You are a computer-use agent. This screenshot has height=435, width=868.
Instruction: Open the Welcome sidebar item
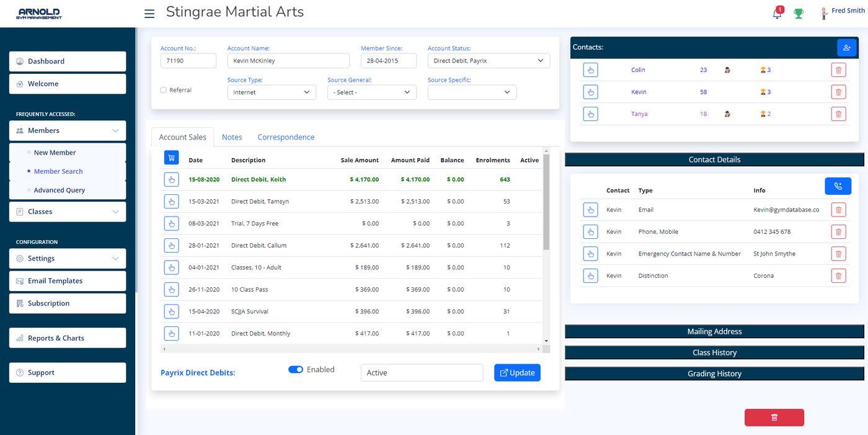click(x=68, y=84)
